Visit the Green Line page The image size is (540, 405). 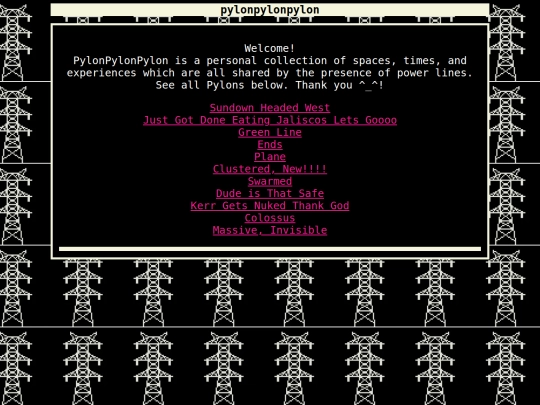coord(270,132)
